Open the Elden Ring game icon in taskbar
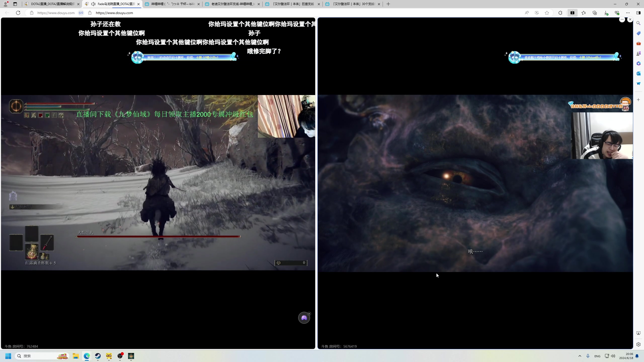This screenshot has width=644, height=362. coord(131,356)
